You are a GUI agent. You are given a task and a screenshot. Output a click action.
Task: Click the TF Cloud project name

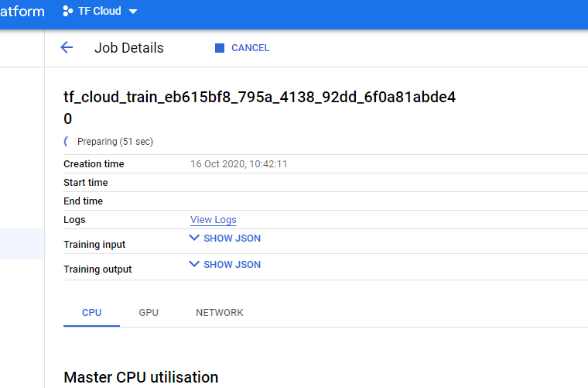pyautogui.click(x=99, y=12)
